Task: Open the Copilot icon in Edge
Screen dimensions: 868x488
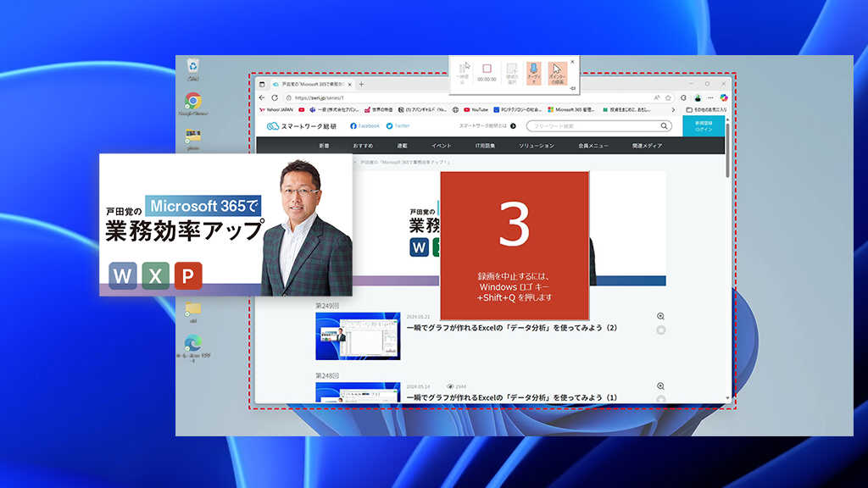Action: click(724, 97)
